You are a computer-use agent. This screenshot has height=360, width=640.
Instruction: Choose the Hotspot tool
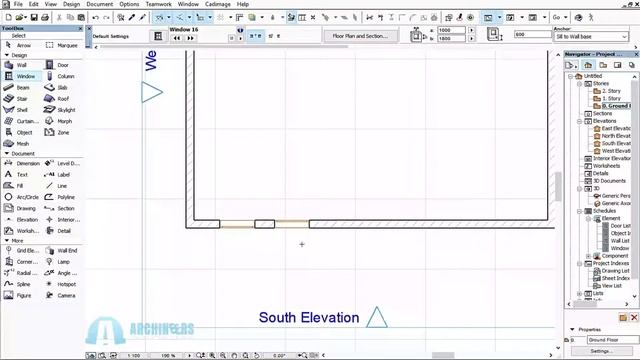click(61, 284)
